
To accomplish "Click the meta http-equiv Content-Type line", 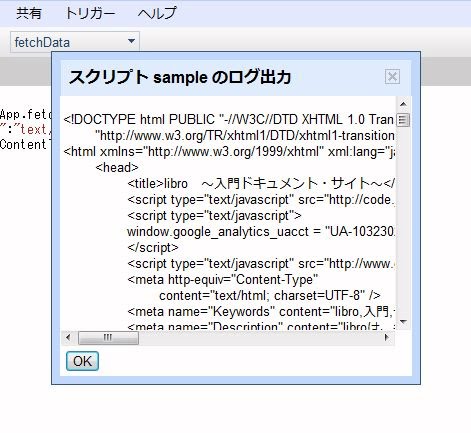I will tap(222, 279).
